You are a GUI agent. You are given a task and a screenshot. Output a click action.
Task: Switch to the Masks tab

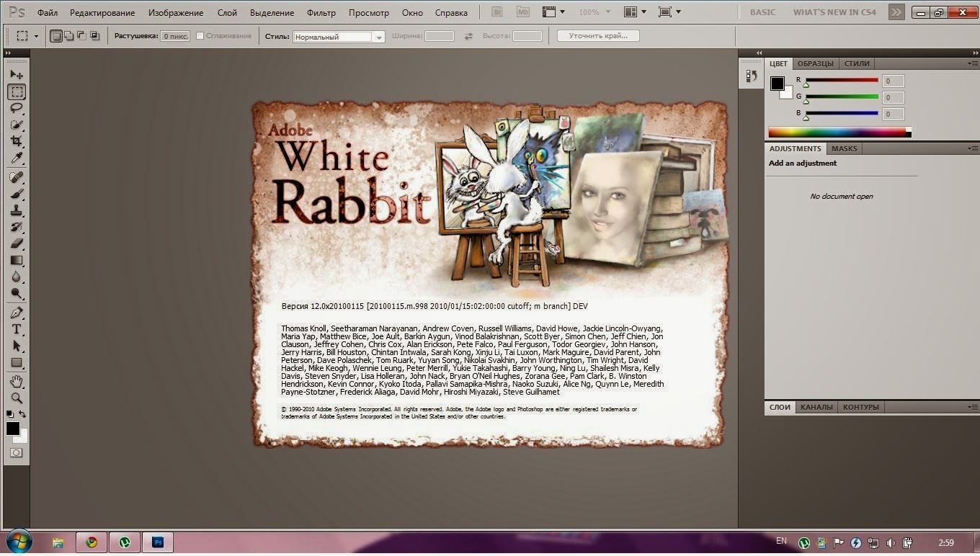click(x=844, y=148)
